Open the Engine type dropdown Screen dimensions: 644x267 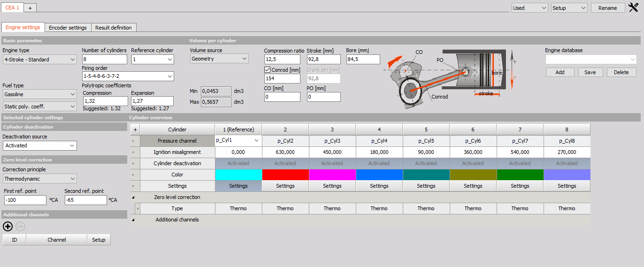40,60
